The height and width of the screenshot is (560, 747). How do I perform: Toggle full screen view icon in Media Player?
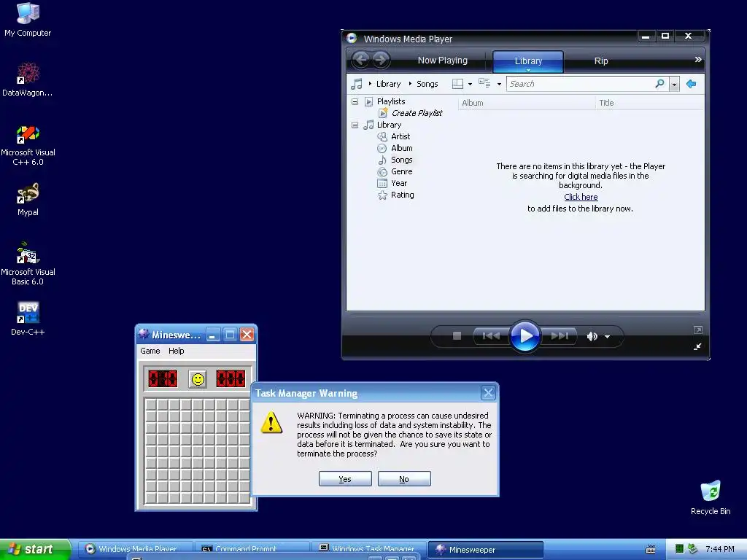[698, 330]
